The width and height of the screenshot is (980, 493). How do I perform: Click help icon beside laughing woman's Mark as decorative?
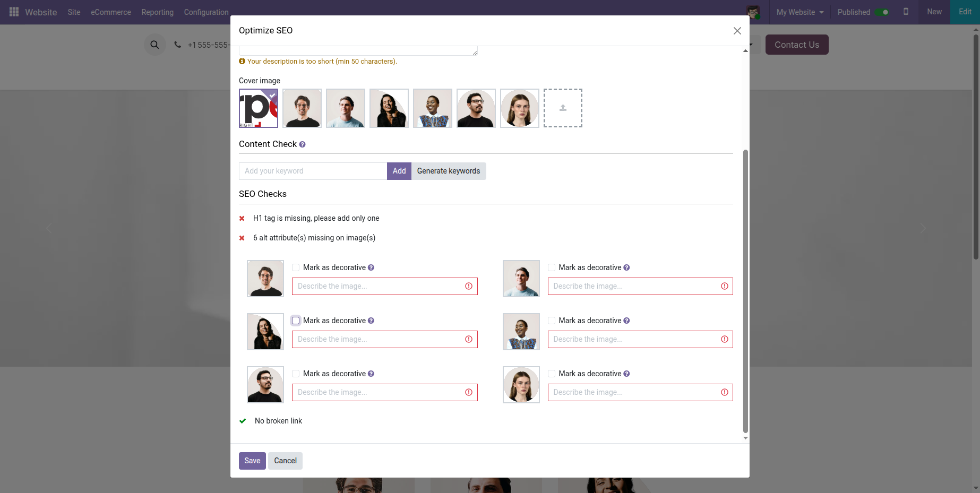point(371,321)
